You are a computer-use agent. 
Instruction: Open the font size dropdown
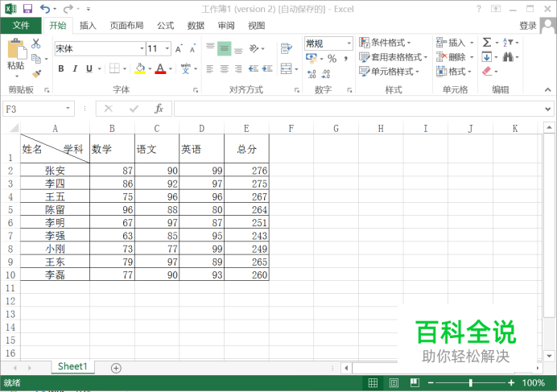pyautogui.click(x=167, y=48)
